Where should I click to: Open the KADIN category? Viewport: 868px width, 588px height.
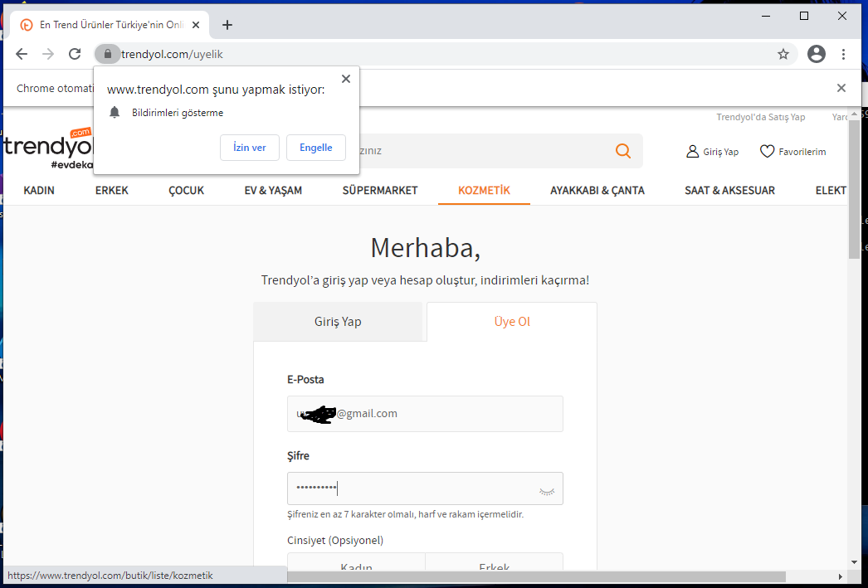click(x=39, y=190)
